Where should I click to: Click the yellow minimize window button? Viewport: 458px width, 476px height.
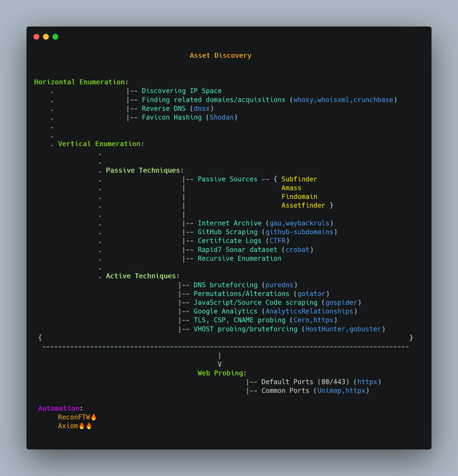[x=46, y=36]
